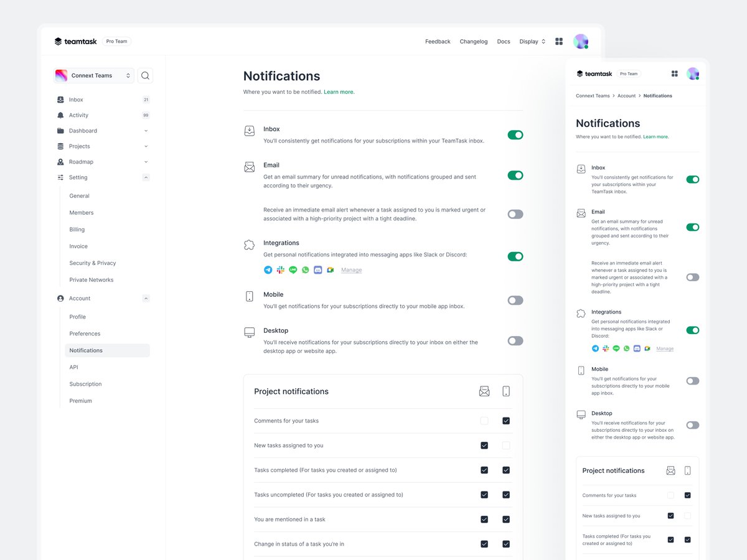Click the Projects stack icon in sidebar
Image resolution: width=747 pixels, height=560 pixels.
point(60,146)
